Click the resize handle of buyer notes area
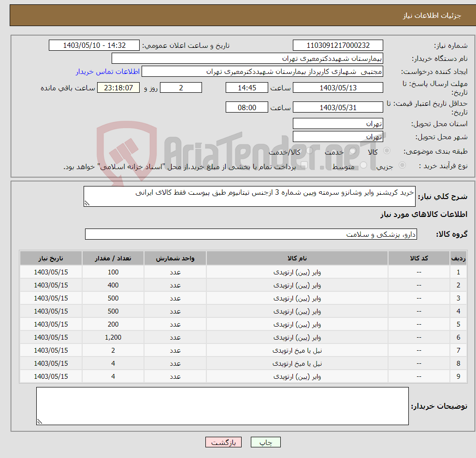The image size is (476, 458). point(40,422)
